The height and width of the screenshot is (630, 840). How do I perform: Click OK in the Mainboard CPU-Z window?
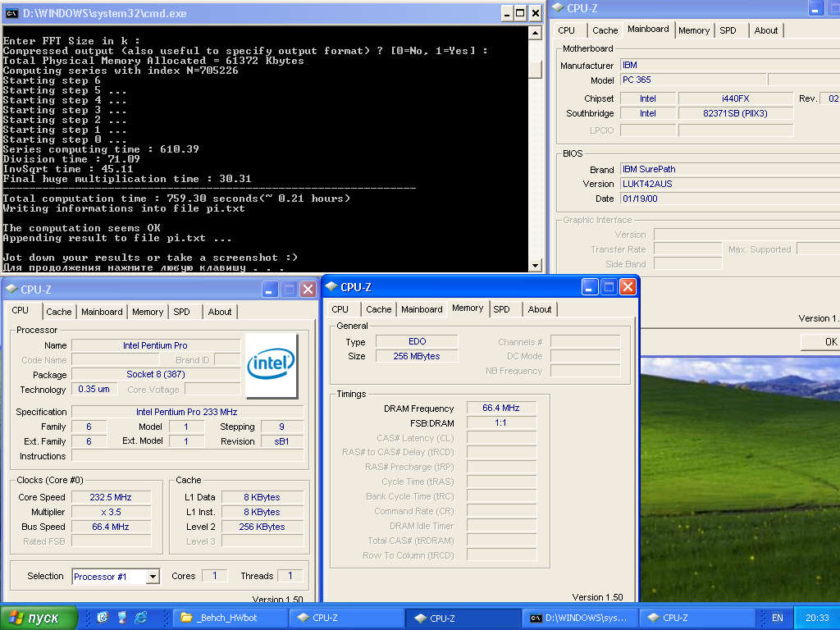coord(820,342)
